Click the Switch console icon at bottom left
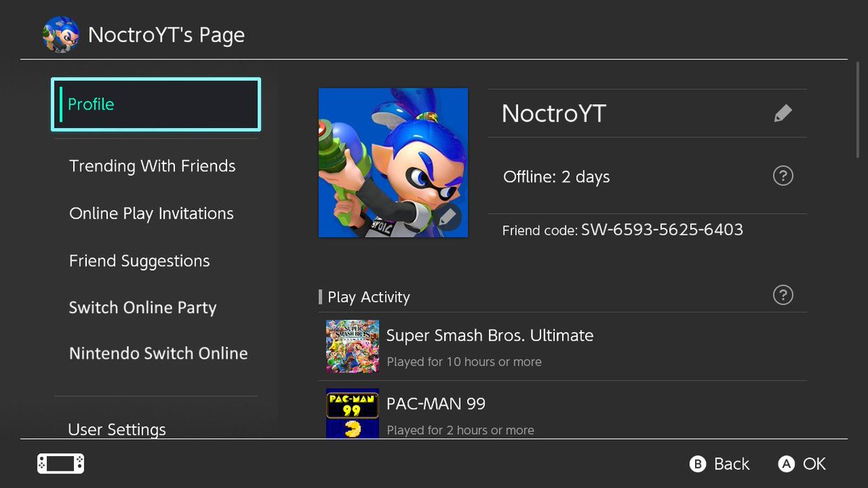The height and width of the screenshot is (488, 868). tap(61, 463)
